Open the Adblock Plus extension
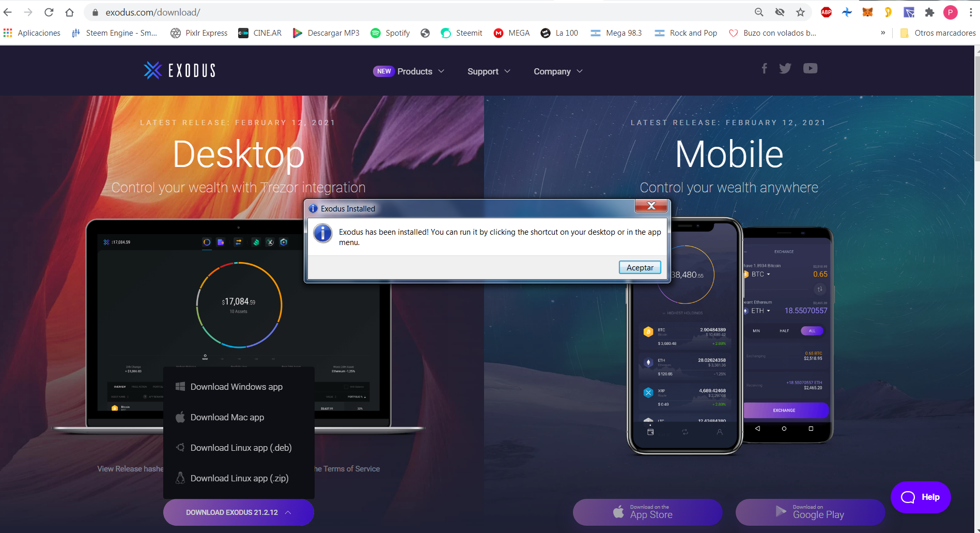 [x=826, y=12]
